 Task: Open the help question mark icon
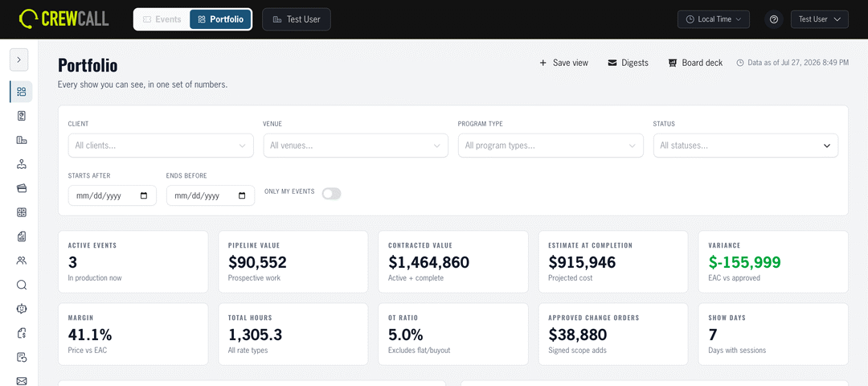click(x=774, y=19)
